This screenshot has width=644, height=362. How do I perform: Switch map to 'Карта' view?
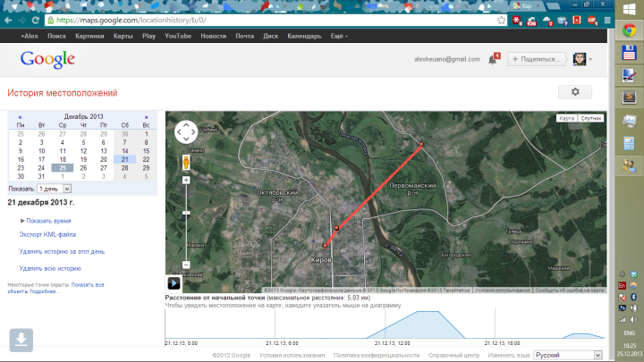coord(566,118)
